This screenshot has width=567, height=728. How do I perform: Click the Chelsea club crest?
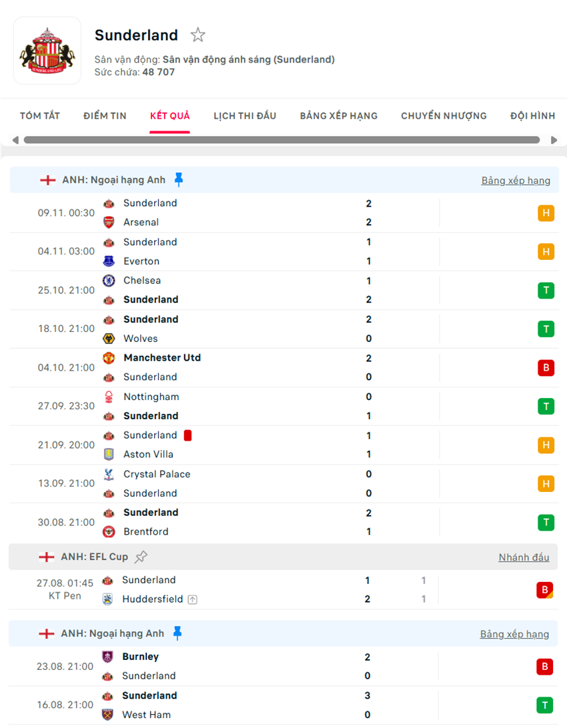(109, 281)
